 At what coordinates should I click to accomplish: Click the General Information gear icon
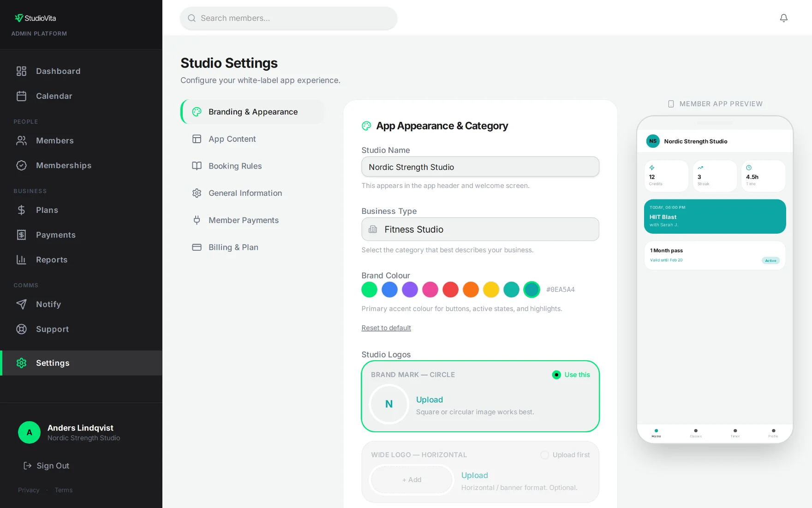tap(197, 193)
